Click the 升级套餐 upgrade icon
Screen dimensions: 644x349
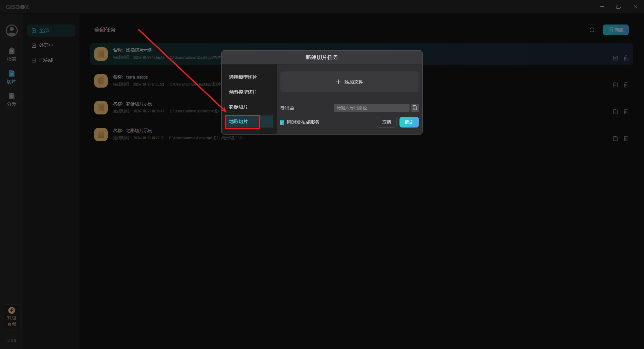[x=12, y=317]
